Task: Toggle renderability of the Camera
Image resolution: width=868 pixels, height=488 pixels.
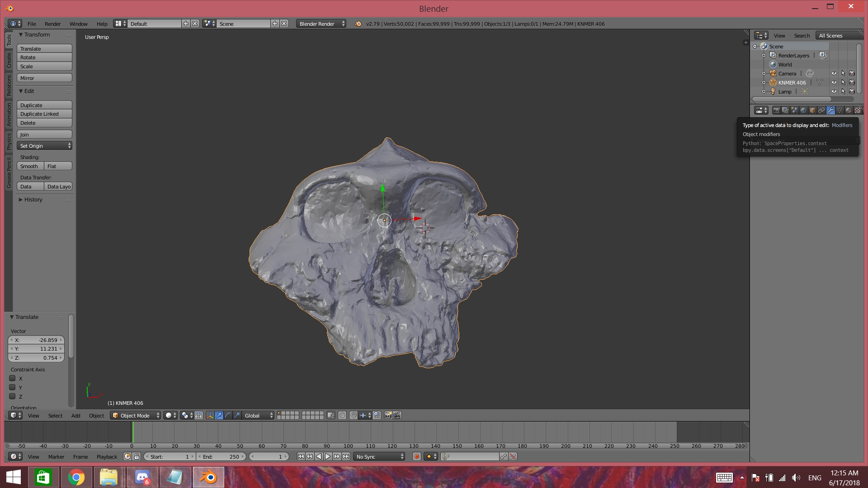Action: 852,73
